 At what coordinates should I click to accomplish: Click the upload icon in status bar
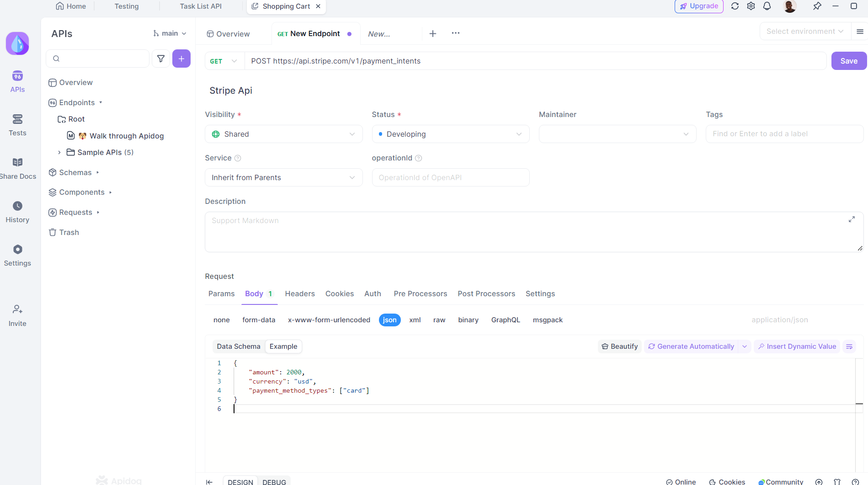tap(819, 482)
